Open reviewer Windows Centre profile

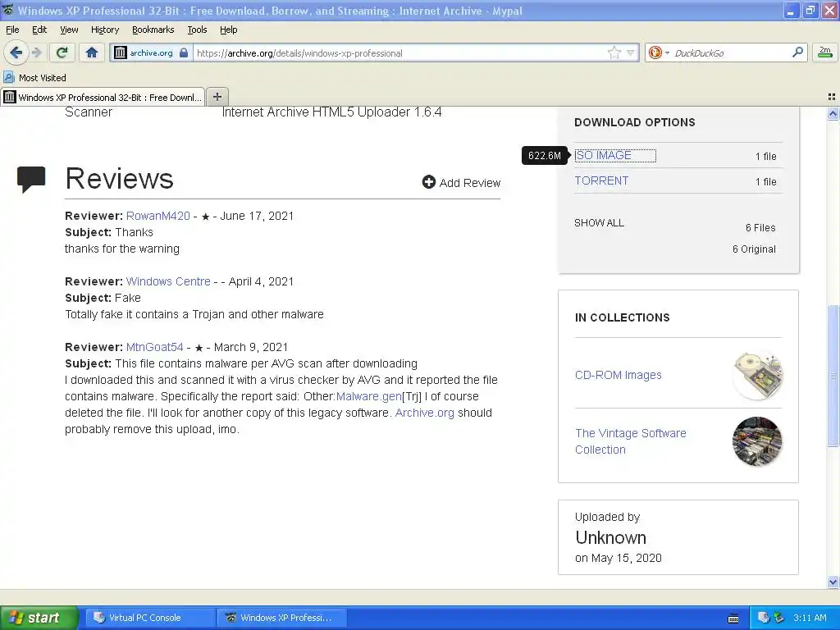tap(168, 281)
